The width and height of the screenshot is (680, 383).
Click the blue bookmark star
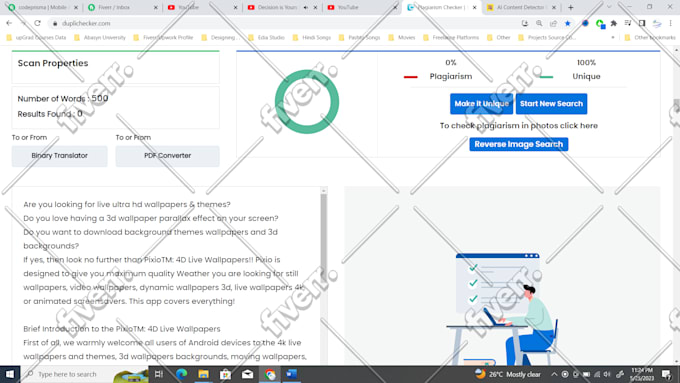[568, 23]
